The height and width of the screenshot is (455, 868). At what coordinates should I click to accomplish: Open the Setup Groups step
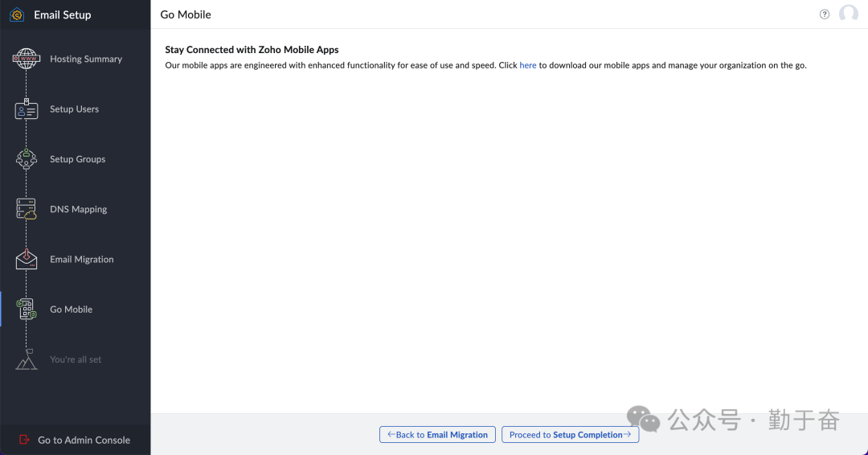point(77,159)
